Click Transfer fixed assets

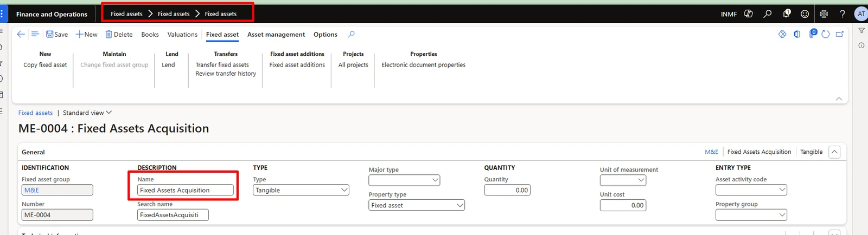(222, 65)
